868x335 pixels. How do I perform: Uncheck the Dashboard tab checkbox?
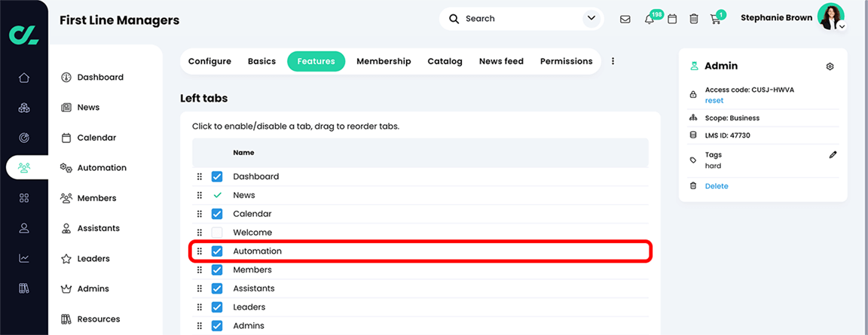217,177
